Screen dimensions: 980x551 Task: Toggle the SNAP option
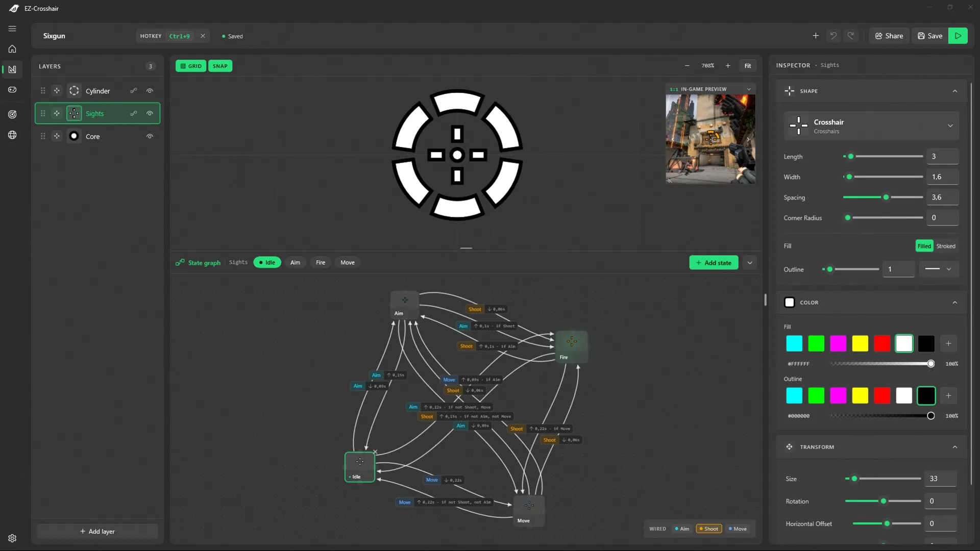pos(220,66)
